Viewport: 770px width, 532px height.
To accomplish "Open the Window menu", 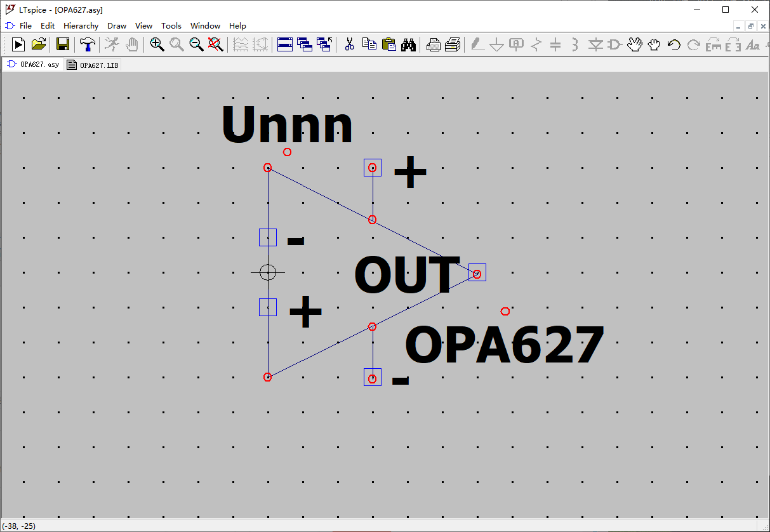I will pyautogui.click(x=206, y=26).
